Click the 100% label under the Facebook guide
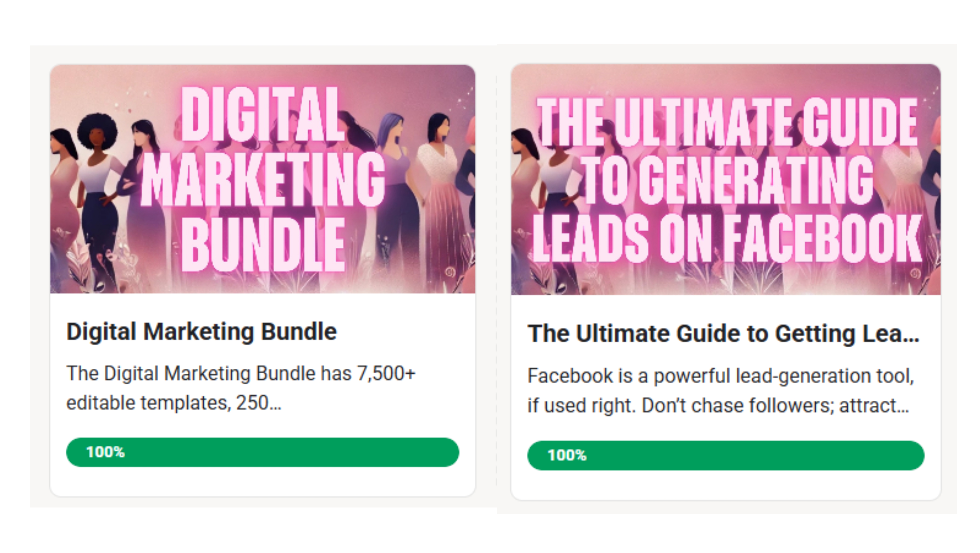 click(567, 455)
